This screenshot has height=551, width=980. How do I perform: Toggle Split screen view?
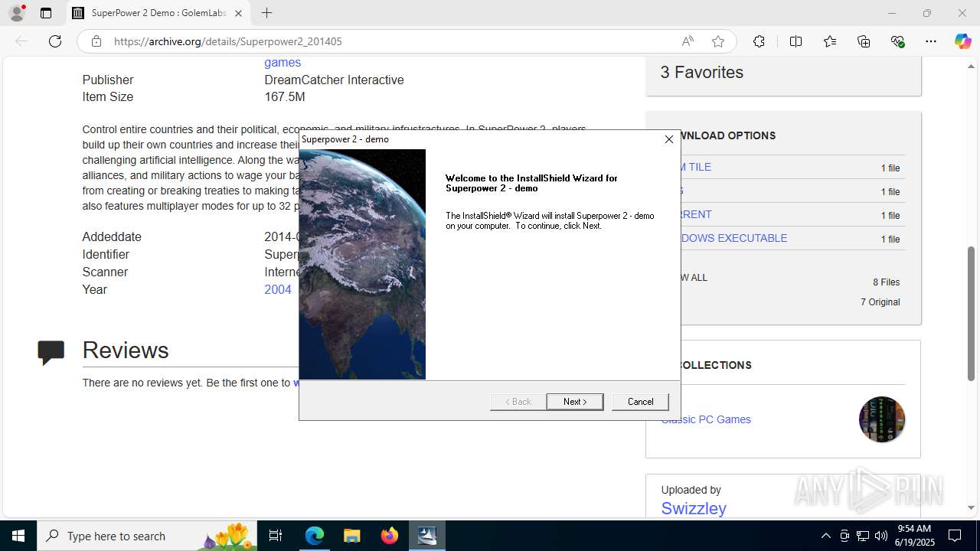coord(795,41)
